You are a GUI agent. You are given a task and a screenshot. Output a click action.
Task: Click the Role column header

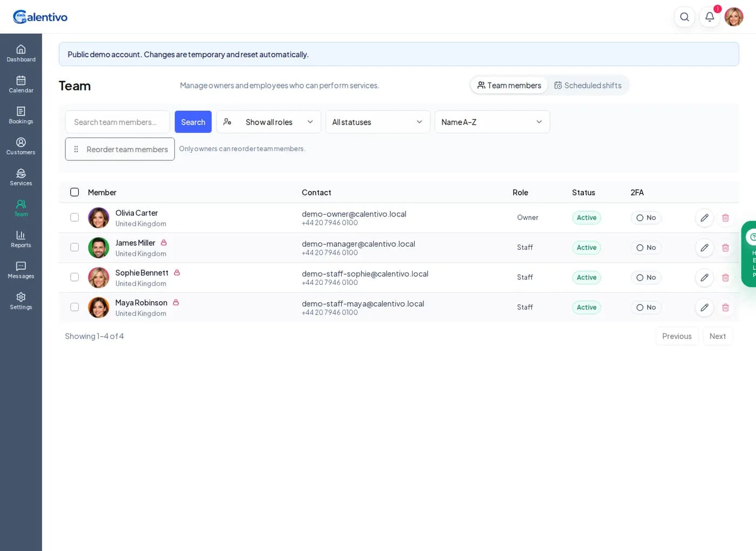pyautogui.click(x=520, y=192)
